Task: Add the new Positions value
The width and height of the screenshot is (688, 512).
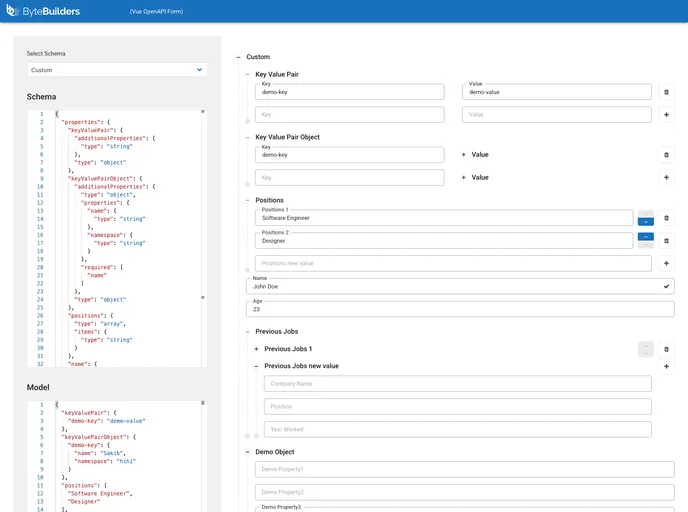Action: [x=666, y=263]
